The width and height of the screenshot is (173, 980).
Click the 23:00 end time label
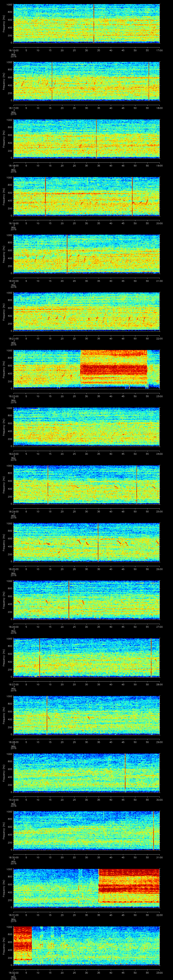pyautogui.click(x=160, y=396)
